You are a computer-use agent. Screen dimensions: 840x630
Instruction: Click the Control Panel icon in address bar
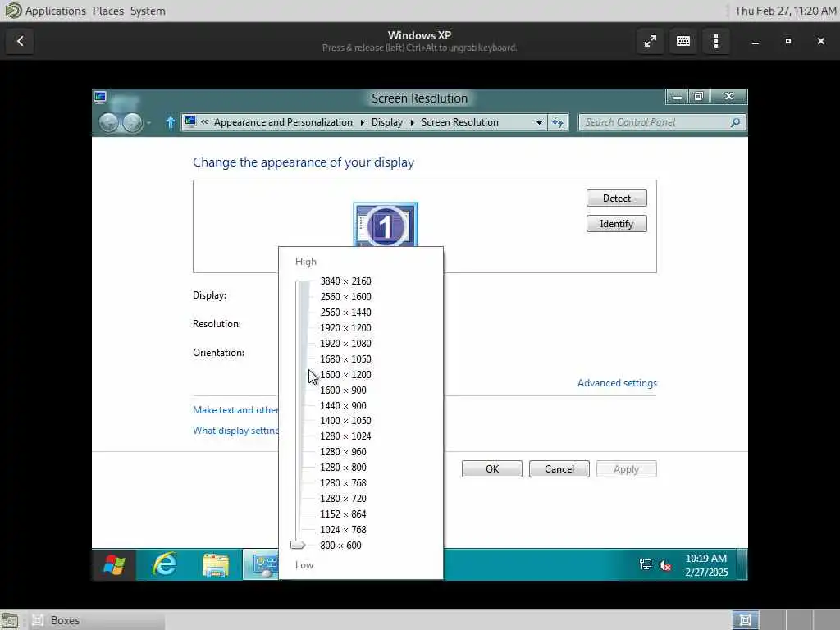coord(190,122)
